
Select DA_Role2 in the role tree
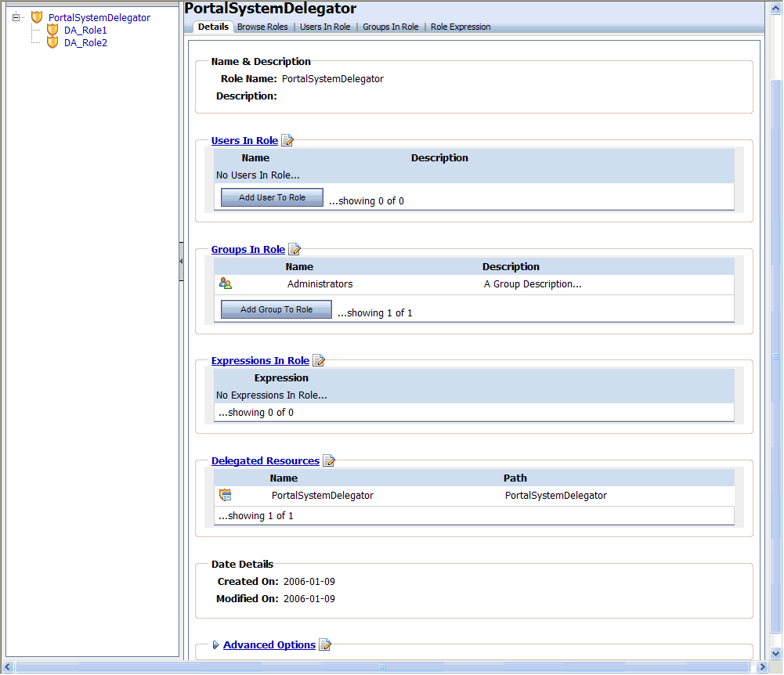tap(85, 42)
